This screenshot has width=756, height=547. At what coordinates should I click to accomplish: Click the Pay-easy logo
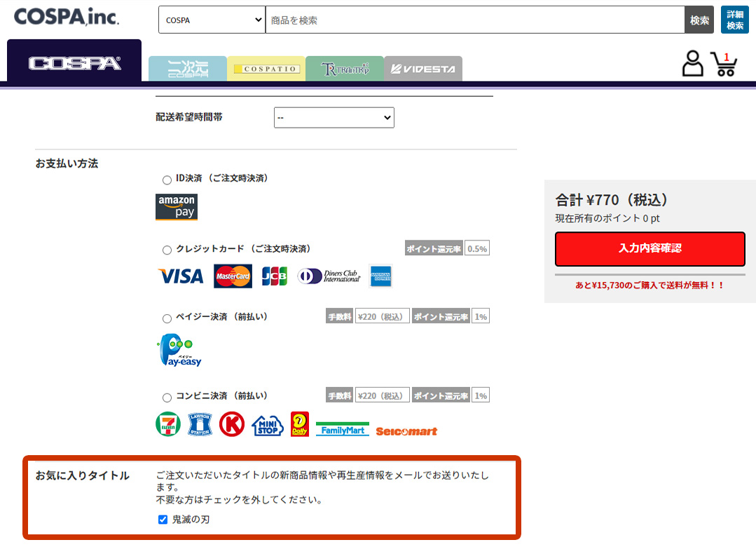(x=179, y=351)
